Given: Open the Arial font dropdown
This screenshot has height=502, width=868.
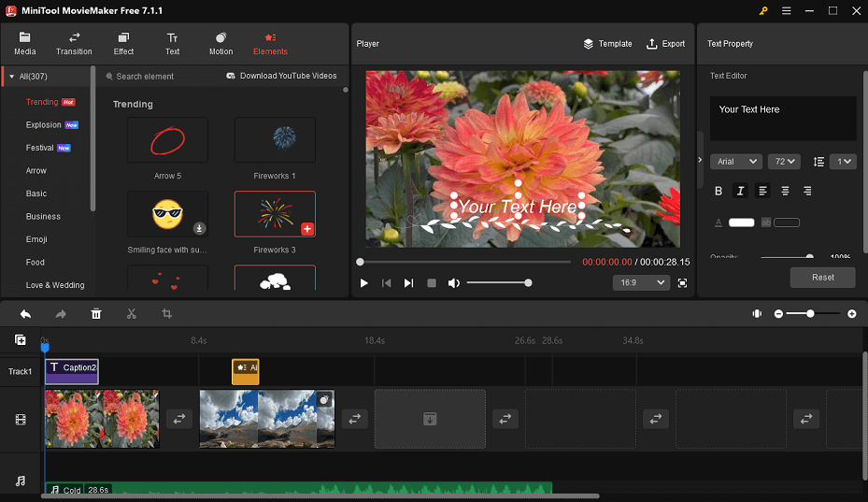Looking at the screenshot, I should pyautogui.click(x=735, y=161).
